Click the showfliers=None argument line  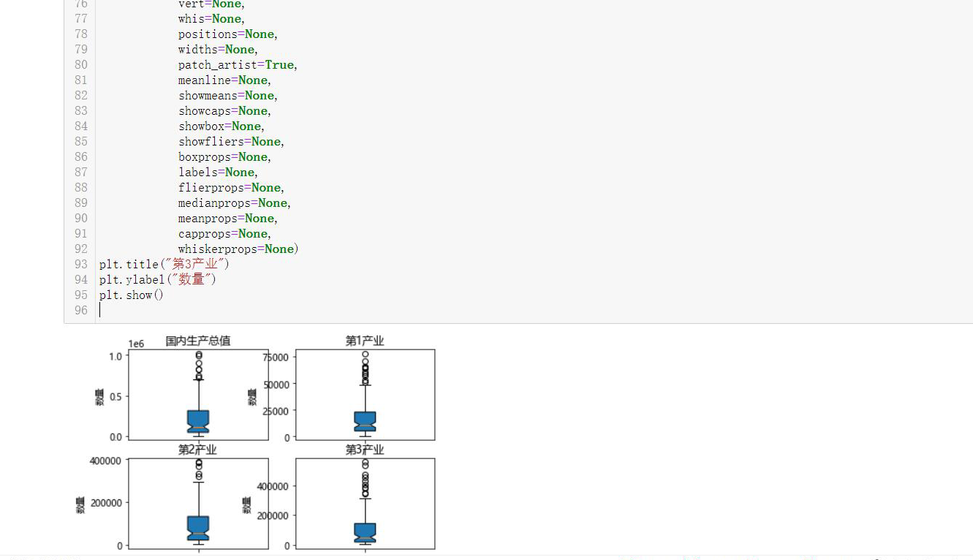231,142
